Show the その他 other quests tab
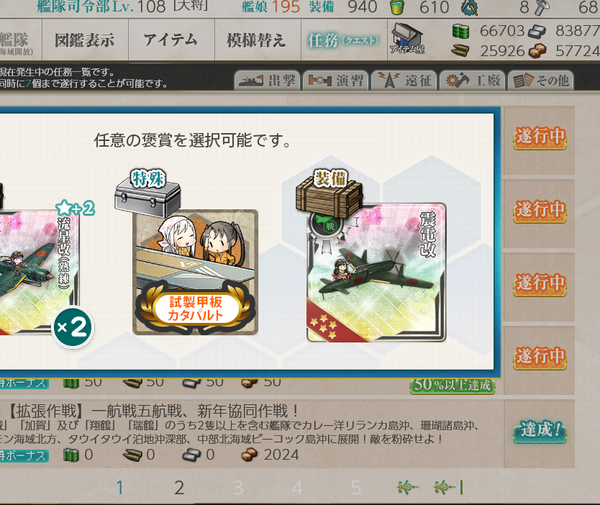 (x=541, y=80)
